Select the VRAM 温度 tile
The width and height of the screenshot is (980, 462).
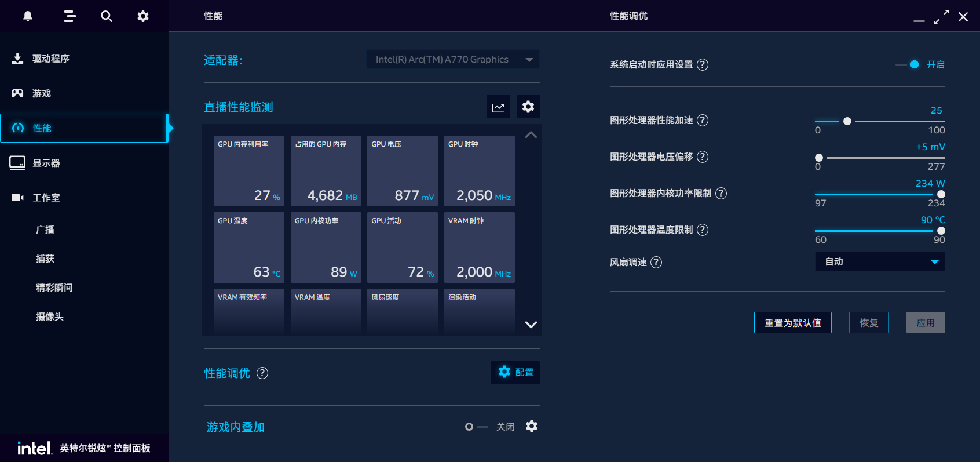[326, 311]
